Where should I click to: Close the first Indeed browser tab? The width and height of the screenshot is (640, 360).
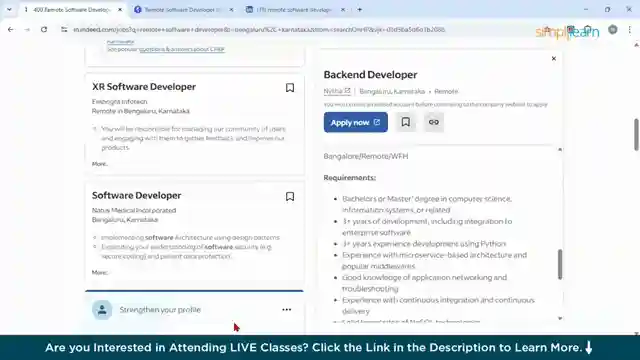(x=120, y=9)
